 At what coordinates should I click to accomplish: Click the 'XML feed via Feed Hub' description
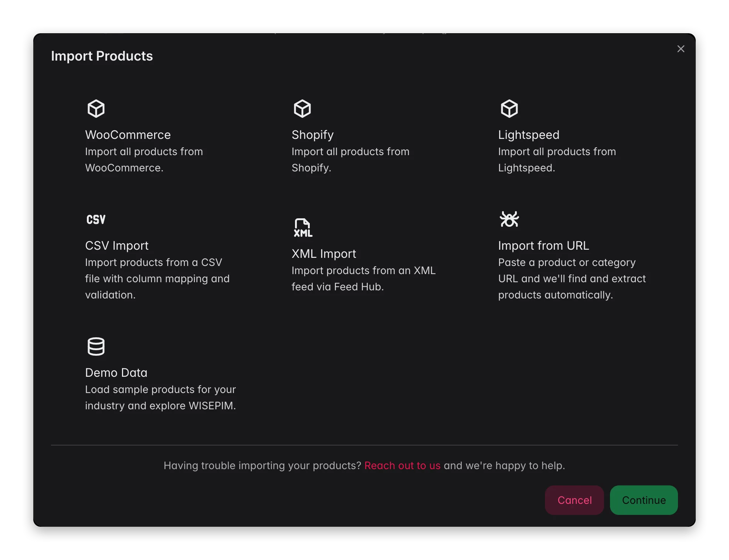363,279
